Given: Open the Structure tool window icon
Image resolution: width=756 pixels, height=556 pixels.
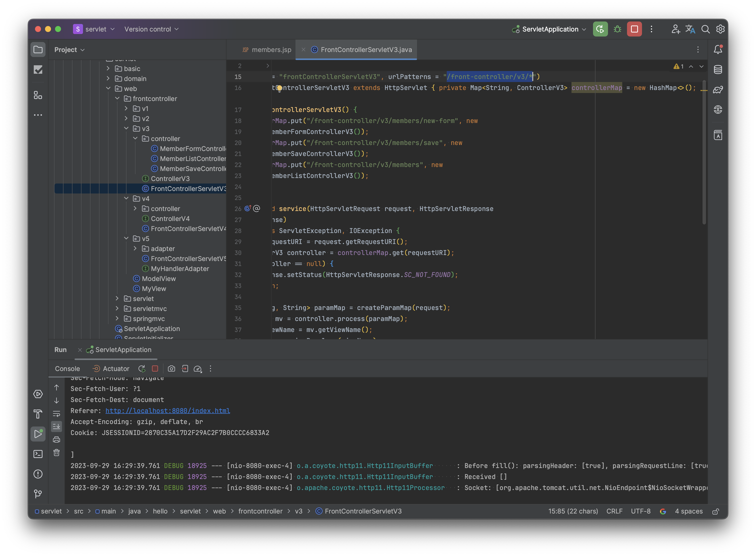Looking at the screenshot, I should (x=38, y=95).
